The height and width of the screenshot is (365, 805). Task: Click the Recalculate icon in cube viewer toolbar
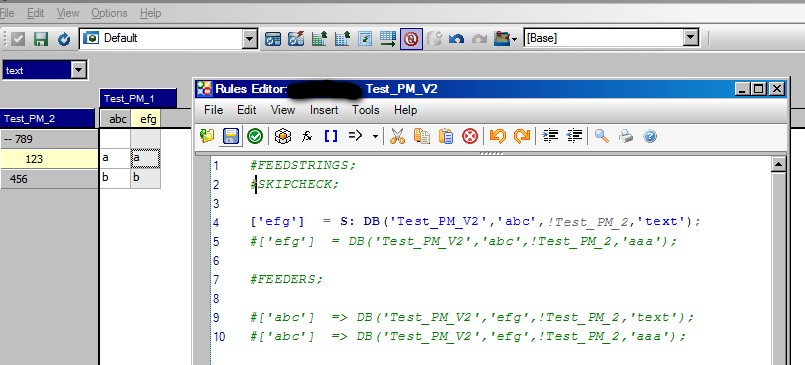tap(64, 39)
